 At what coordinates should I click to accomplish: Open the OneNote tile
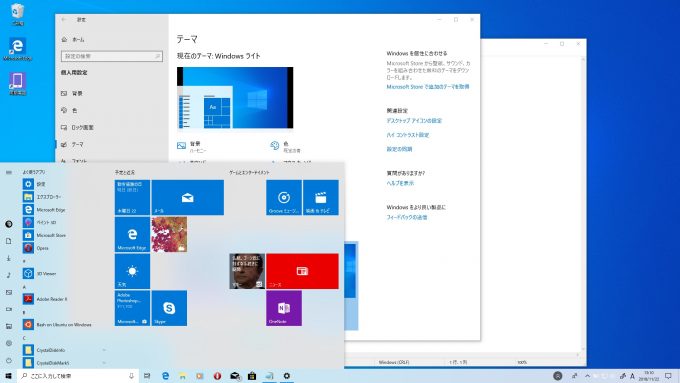click(x=284, y=308)
